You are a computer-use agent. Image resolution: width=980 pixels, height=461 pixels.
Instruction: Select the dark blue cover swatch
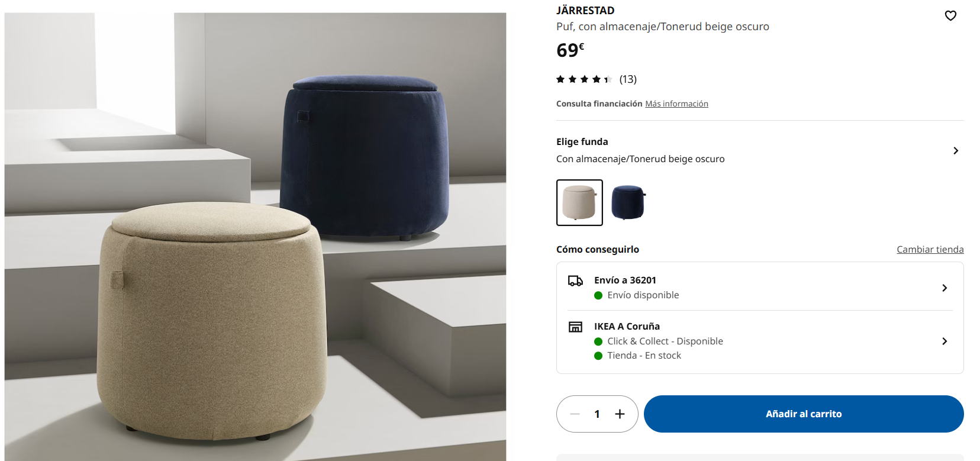click(x=628, y=202)
